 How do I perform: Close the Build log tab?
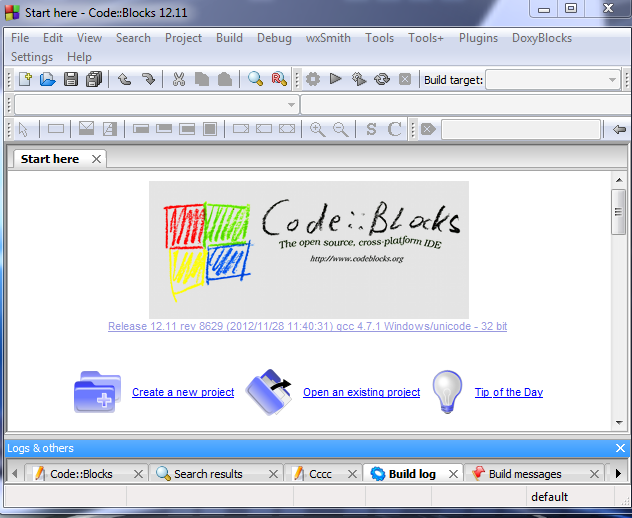click(x=453, y=474)
